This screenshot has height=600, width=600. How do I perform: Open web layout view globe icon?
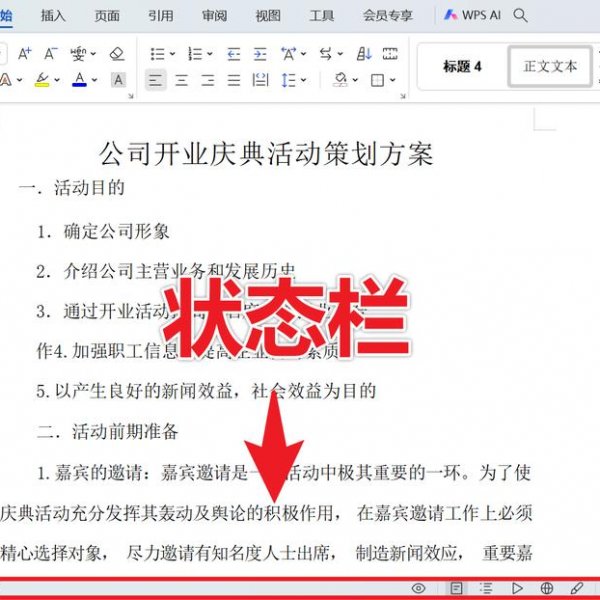pos(547,589)
